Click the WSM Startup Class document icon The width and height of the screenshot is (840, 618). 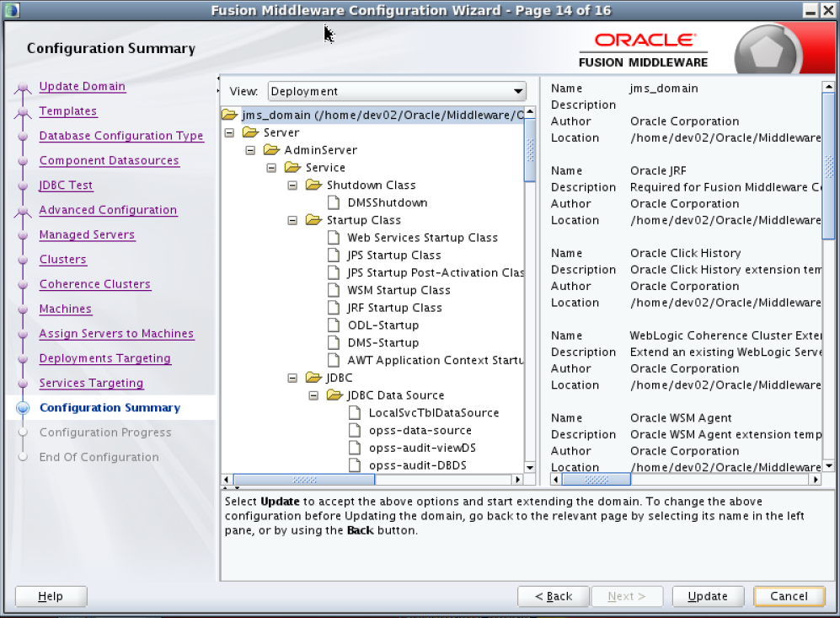334,291
